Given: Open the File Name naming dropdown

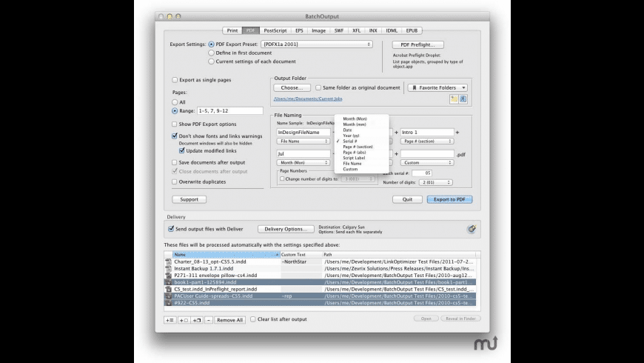Looking at the screenshot, I should click(303, 141).
